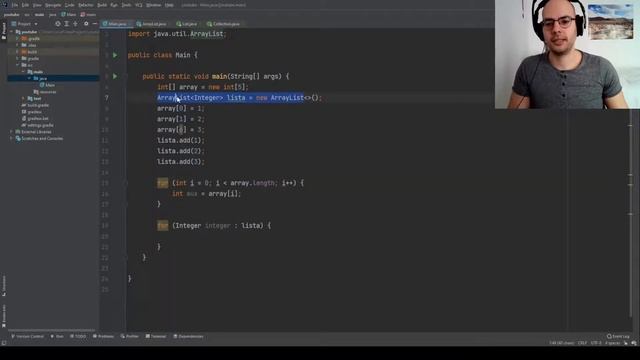Screen dimensions: 640x360
Task: Open Event Log in status bar
Action: (x=618, y=337)
